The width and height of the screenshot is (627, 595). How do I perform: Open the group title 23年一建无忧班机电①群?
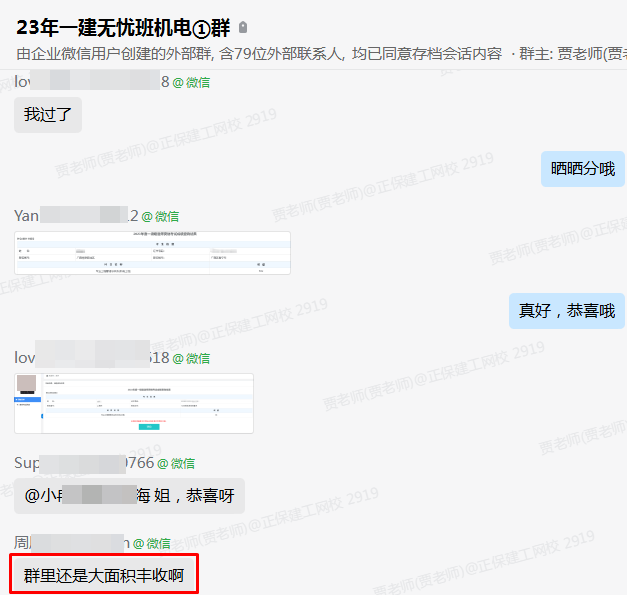pos(123,27)
